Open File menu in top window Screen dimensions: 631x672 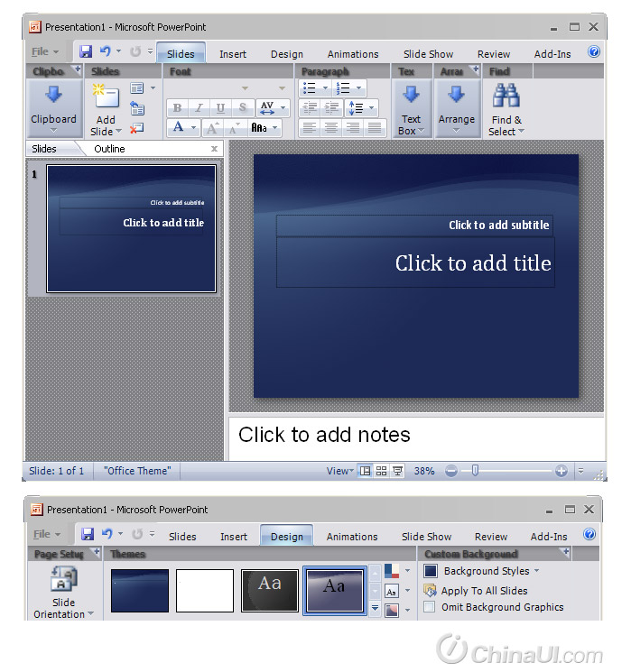pos(45,51)
